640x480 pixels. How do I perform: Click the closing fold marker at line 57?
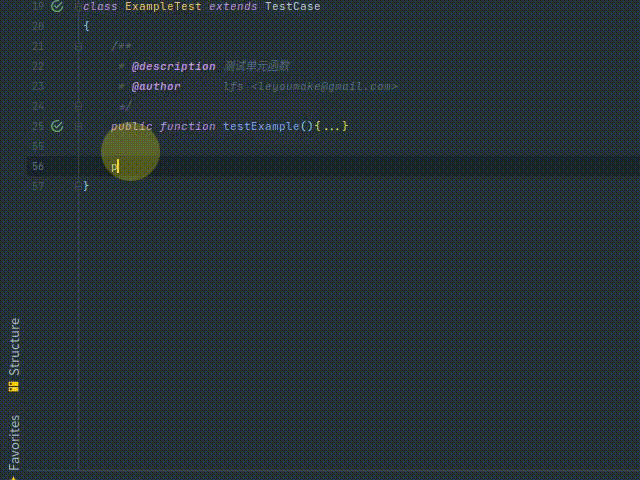tap(78, 186)
